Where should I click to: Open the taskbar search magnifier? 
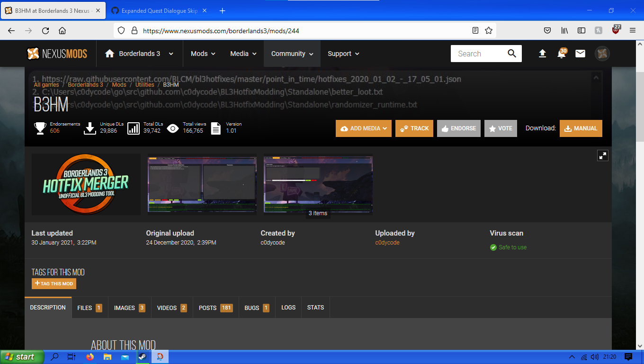(x=54, y=357)
